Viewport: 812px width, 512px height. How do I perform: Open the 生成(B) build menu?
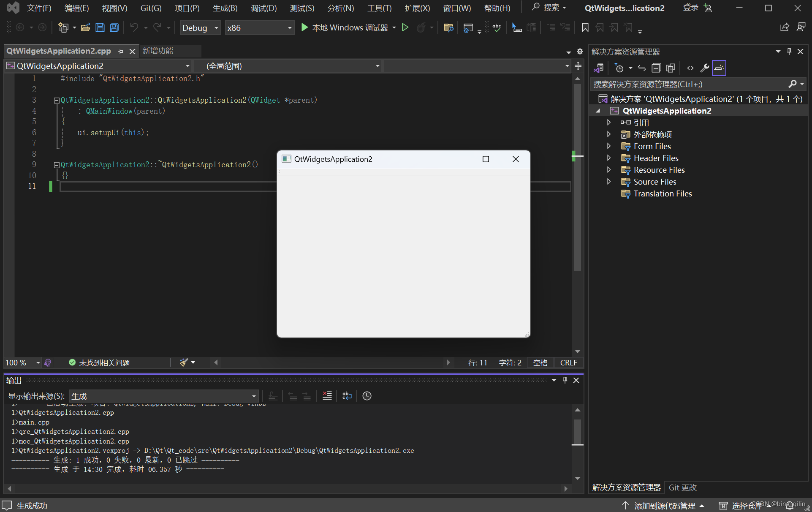[x=225, y=8]
